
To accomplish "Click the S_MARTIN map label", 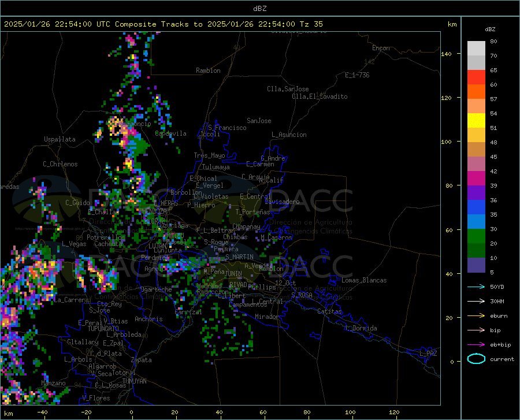I will 239,257.
